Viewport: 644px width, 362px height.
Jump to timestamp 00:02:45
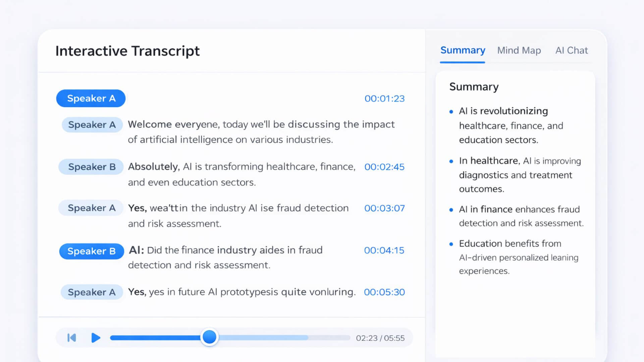pyautogui.click(x=384, y=167)
